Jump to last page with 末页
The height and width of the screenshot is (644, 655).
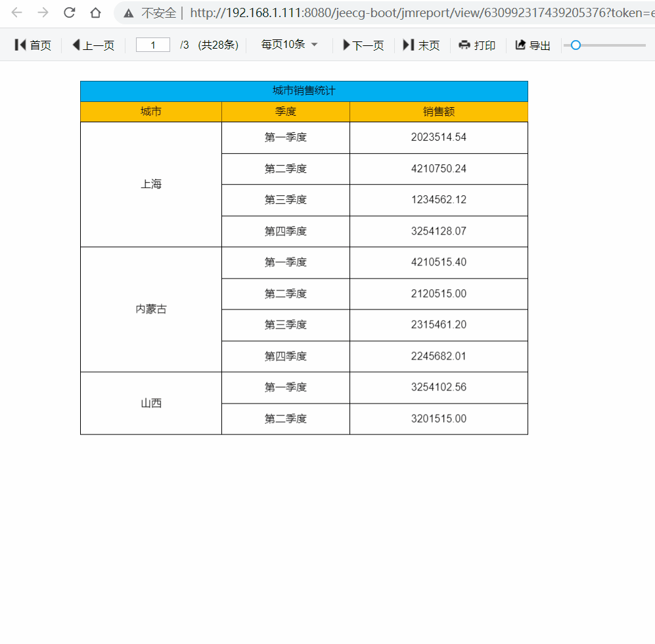pos(421,45)
